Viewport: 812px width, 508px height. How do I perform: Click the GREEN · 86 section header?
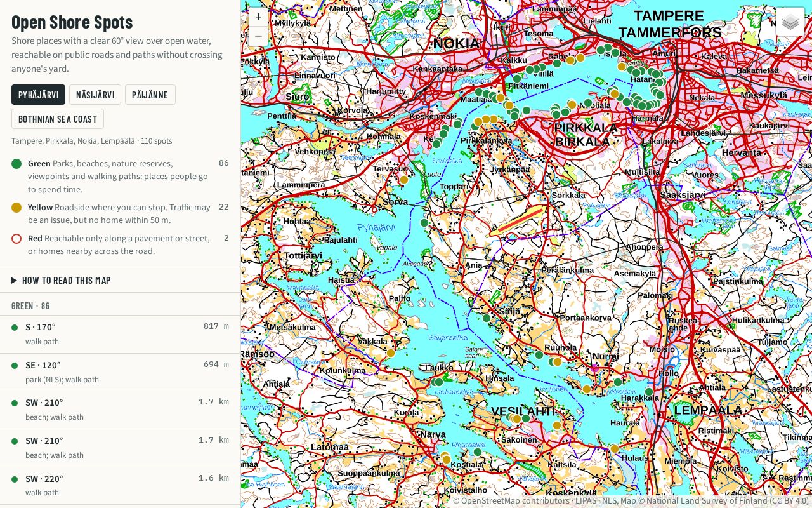[x=30, y=306]
